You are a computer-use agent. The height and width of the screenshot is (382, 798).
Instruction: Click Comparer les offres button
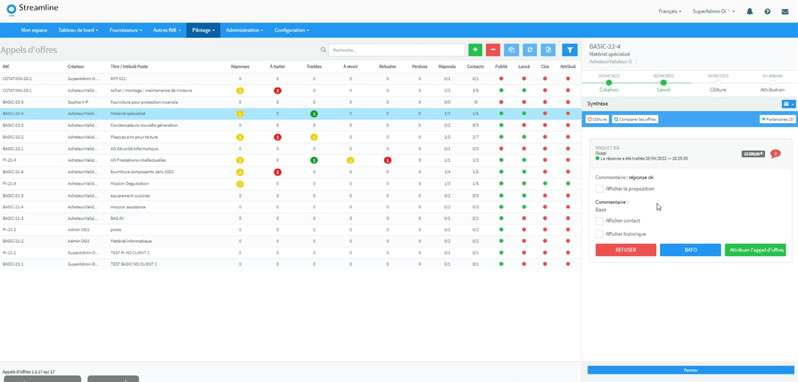(635, 119)
